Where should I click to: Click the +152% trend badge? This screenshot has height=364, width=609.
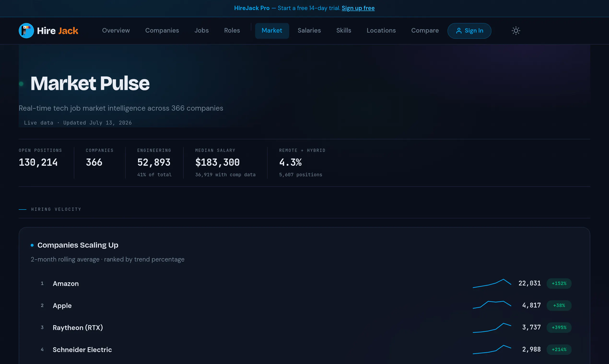click(x=559, y=284)
